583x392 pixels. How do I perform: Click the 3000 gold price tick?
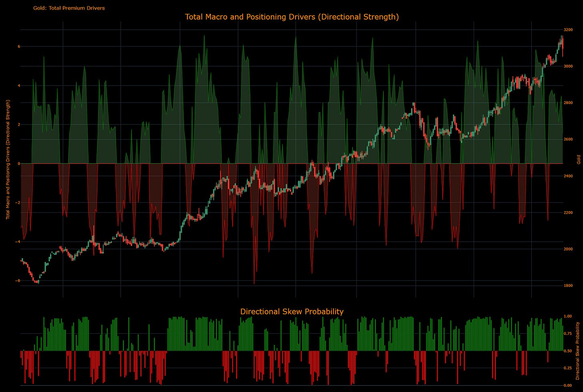coord(568,66)
